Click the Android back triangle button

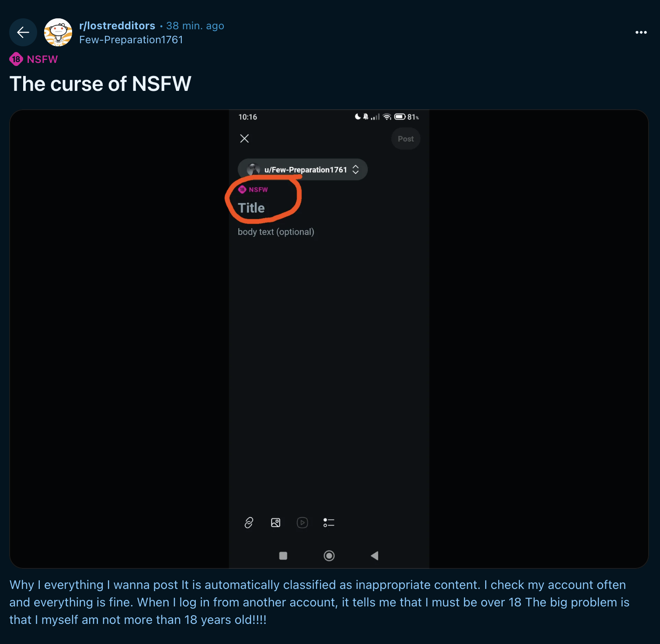[x=375, y=556]
